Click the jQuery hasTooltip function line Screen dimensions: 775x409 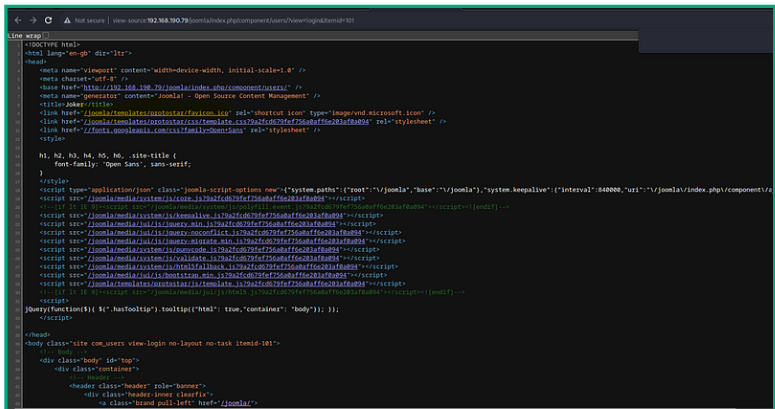coord(182,309)
